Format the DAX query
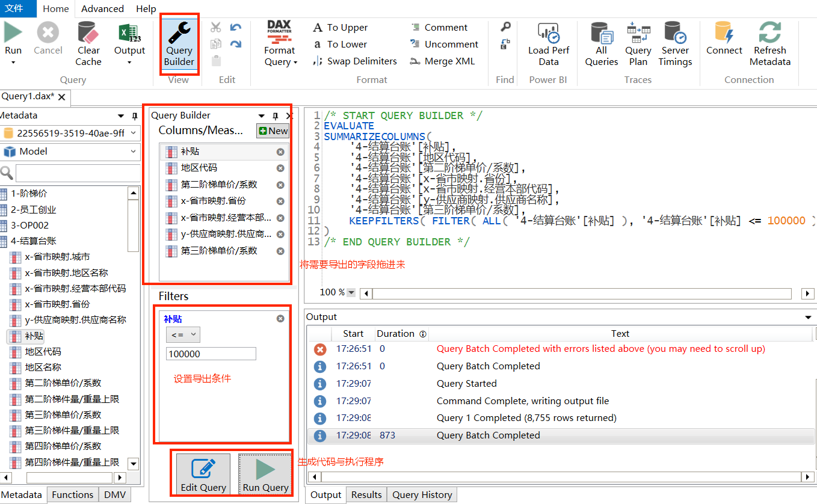 279,43
